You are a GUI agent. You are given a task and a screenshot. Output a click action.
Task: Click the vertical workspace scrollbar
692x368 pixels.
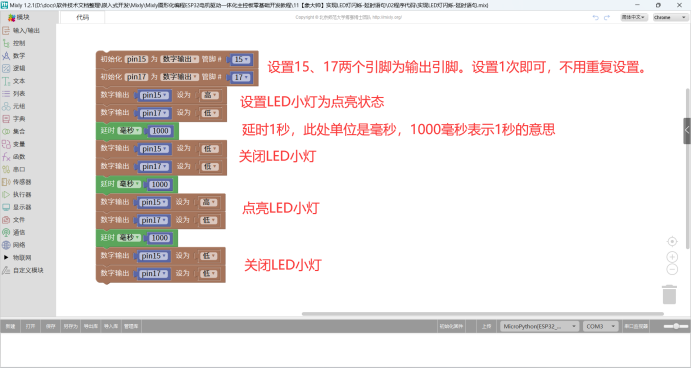pos(688,169)
